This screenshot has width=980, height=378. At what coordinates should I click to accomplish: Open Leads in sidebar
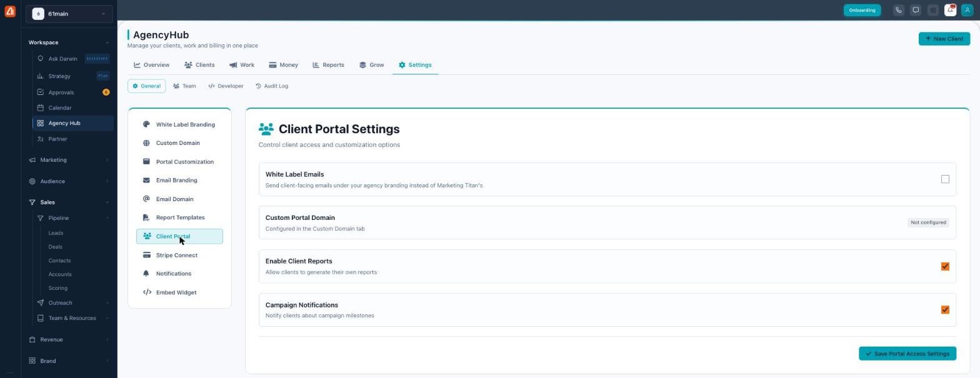click(56, 233)
